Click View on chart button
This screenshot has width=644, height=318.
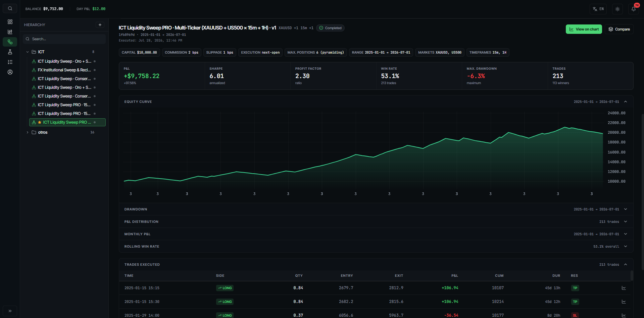pos(584,29)
